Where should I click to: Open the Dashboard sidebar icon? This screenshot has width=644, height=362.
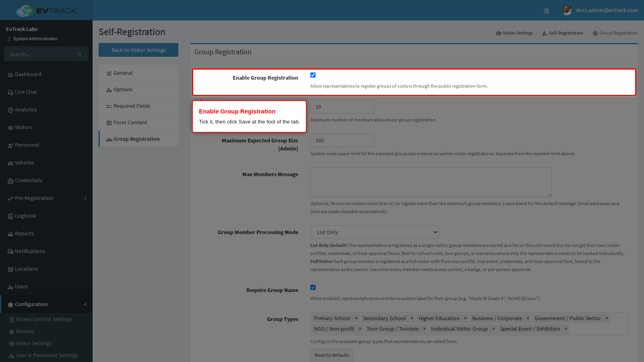coord(10,74)
